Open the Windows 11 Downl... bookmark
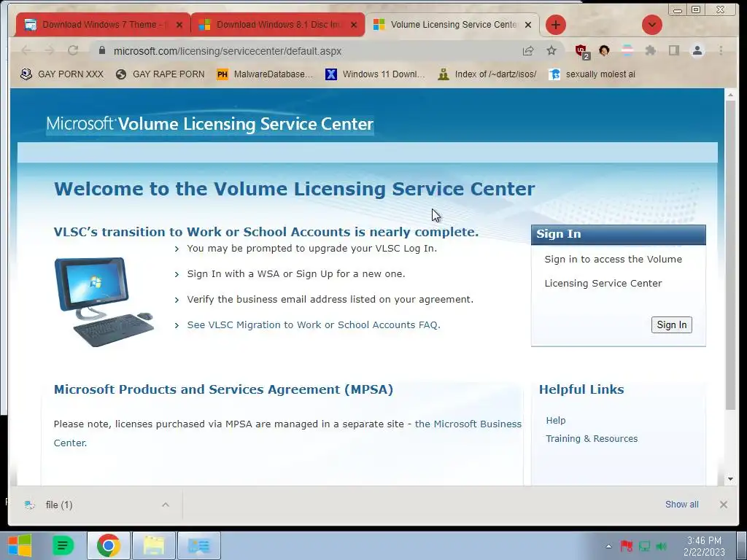Viewport: 747px width, 560px height. click(x=375, y=74)
